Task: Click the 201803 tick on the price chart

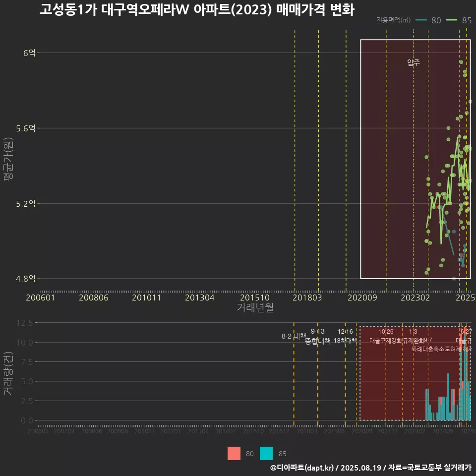Action: [307, 297]
